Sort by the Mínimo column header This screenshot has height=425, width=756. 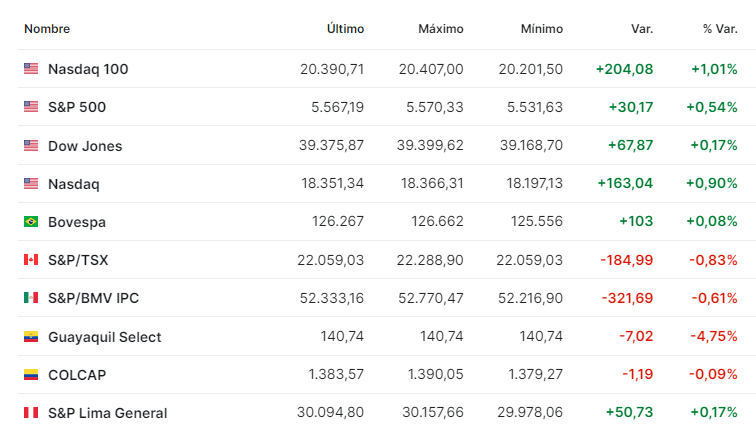(x=541, y=29)
